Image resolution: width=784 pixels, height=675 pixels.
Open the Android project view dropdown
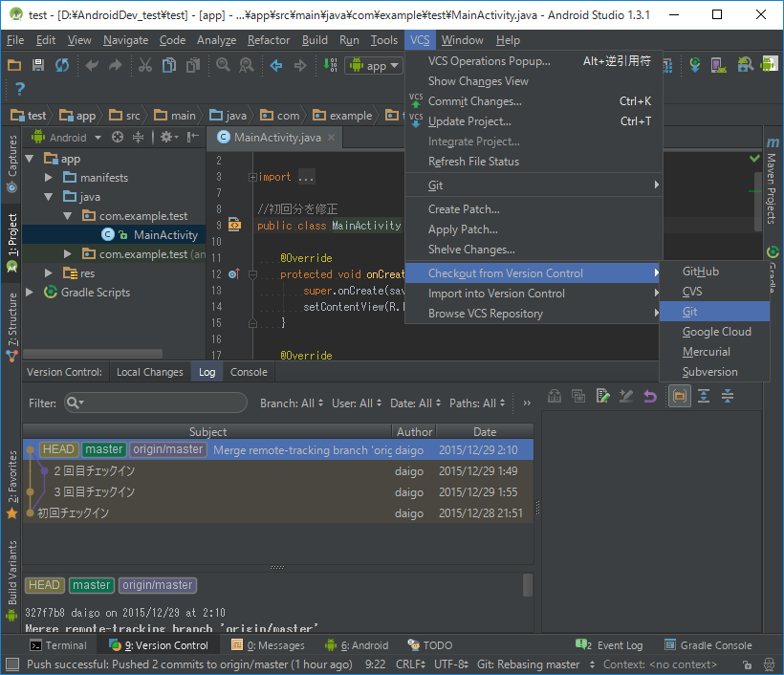pos(67,137)
